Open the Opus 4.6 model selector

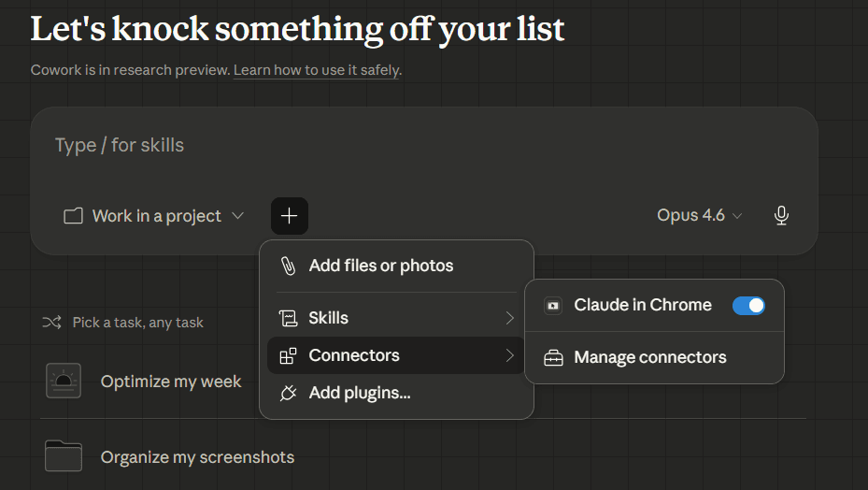pos(699,215)
